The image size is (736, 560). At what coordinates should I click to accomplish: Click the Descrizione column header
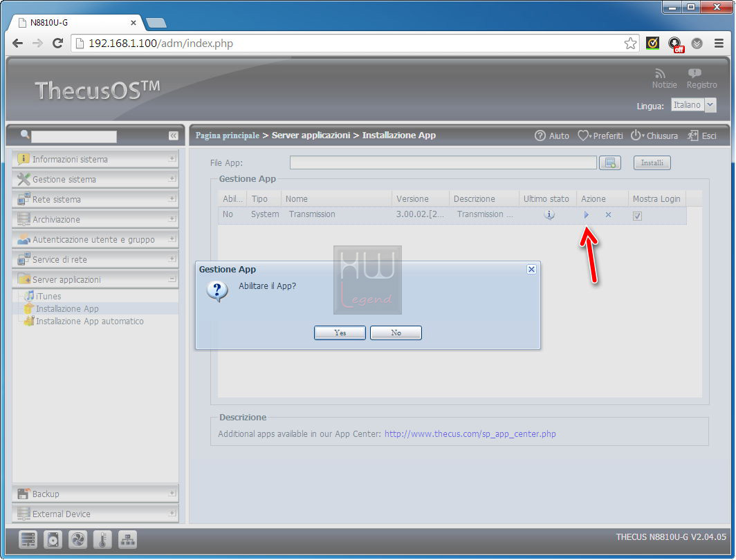click(x=484, y=199)
